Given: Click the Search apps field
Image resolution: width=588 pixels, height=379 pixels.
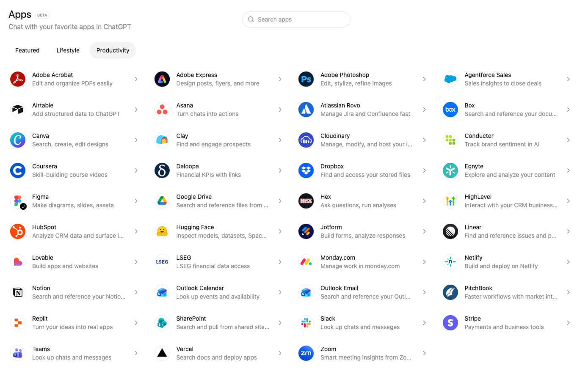Looking at the screenshot, I should coord(295,19).
